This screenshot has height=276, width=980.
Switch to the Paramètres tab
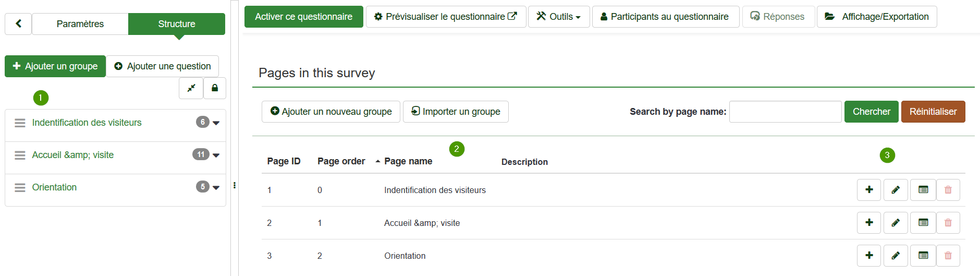tap(80, 24)
